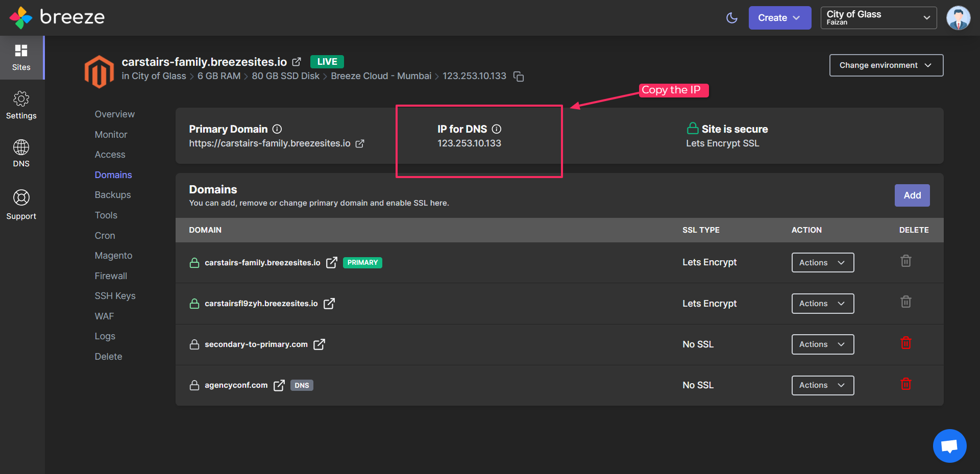Open the user avatar profile
This screenshot has width=980, height=474.
(958, 18)
